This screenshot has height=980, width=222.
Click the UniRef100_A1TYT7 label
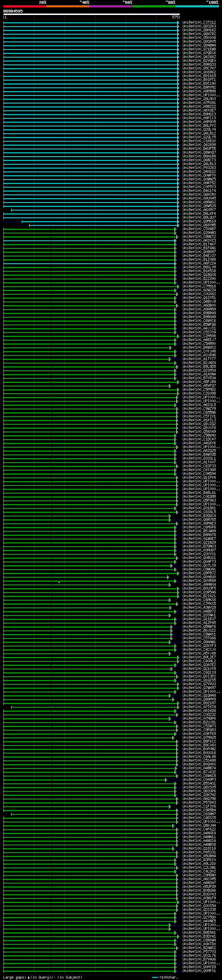[199, 359]
